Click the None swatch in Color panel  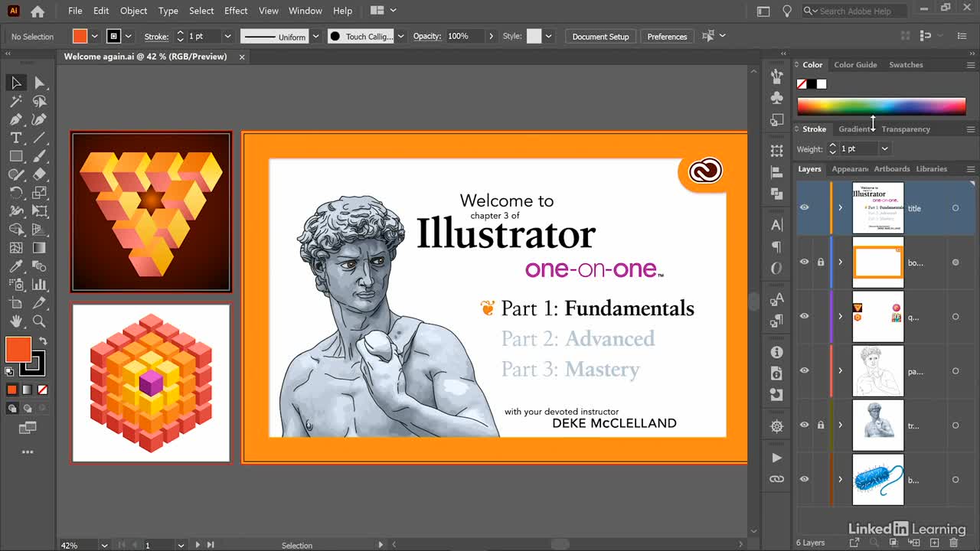pos(802,84)
